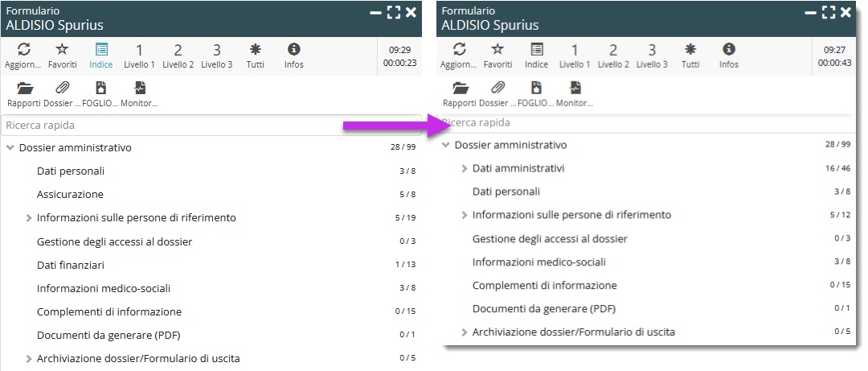Open Documenti da generare (PDF) in right panel
Viewport: 868px width, 371px height.
[534, 308]
